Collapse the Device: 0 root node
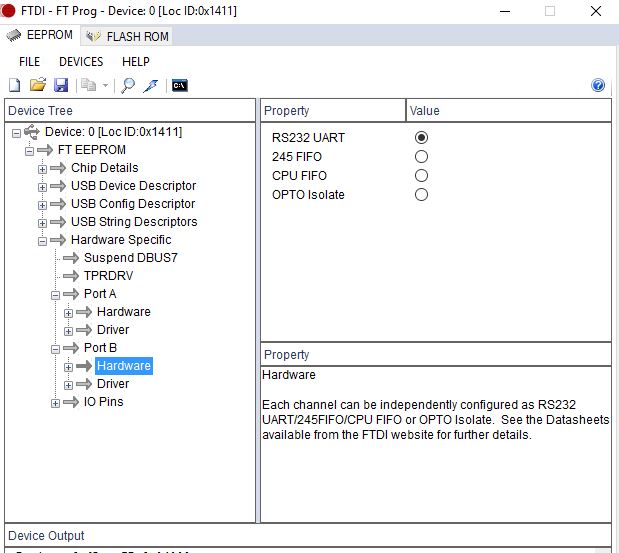 click(x=16, y=133)
